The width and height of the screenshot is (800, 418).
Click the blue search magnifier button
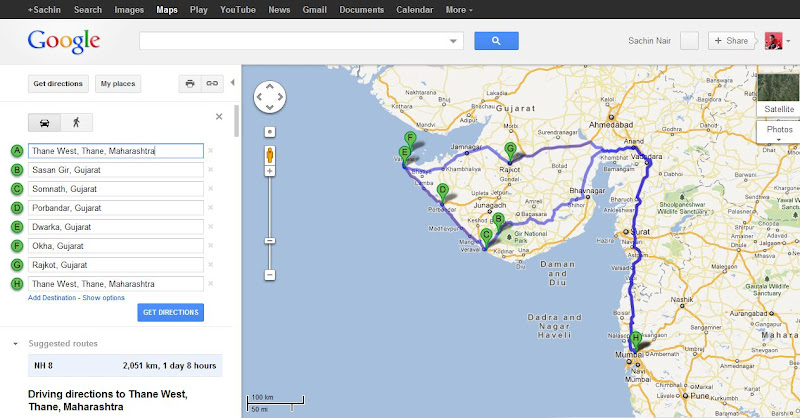(x=496, y=41)
